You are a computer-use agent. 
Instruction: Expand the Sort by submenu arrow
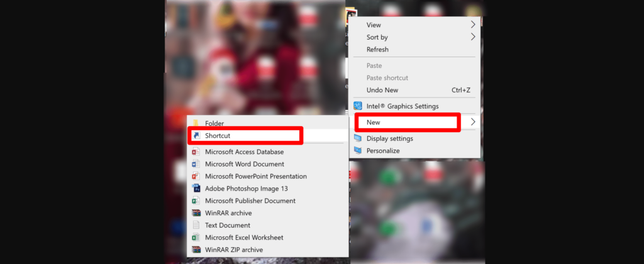(473, 37)
